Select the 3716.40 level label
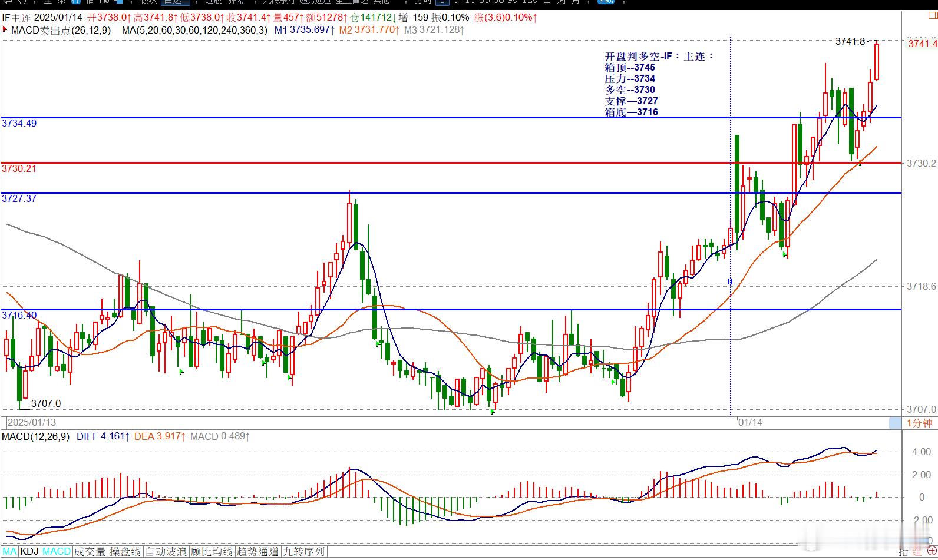938x560 pixels. [x=19, y=315]
